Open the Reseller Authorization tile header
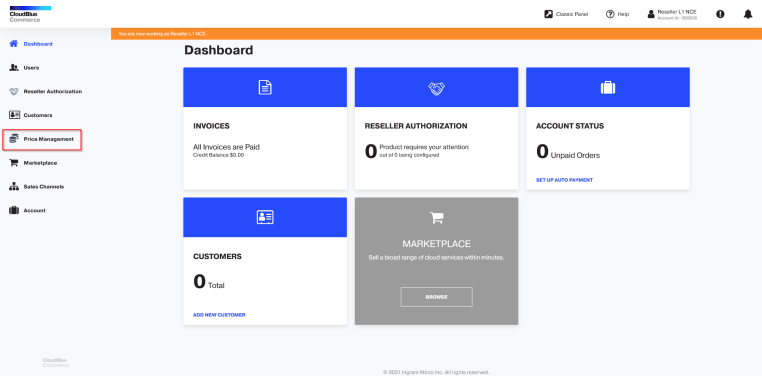762x376 pixels. (436, 87)
